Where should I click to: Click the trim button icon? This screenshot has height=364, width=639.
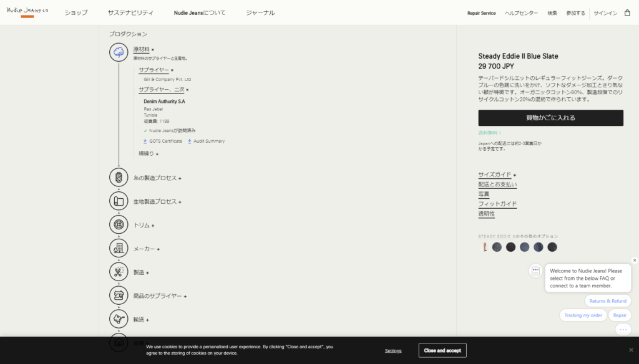119,225
